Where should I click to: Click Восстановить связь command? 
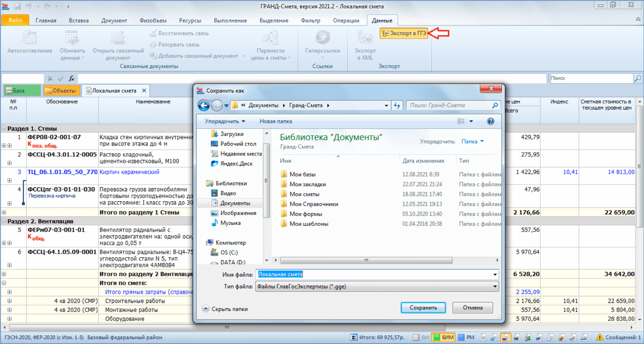pyautogui.click(x=179, y=33)
